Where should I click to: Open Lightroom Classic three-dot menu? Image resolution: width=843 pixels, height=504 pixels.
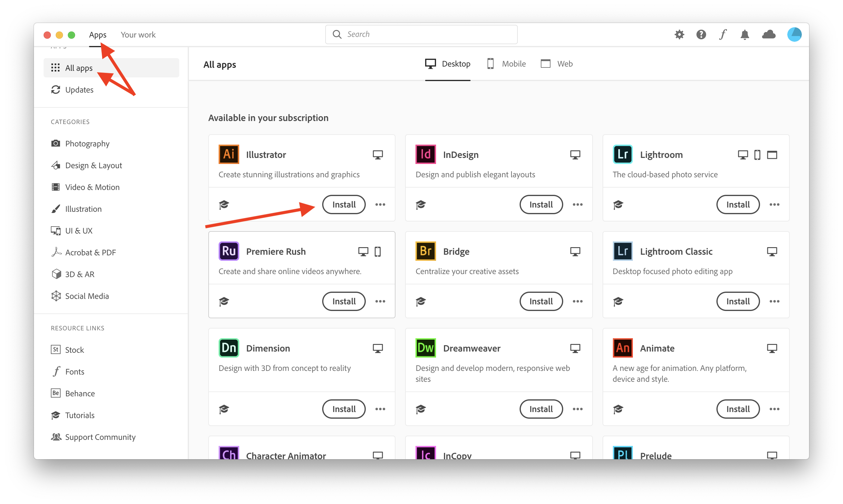click(774, 301)
